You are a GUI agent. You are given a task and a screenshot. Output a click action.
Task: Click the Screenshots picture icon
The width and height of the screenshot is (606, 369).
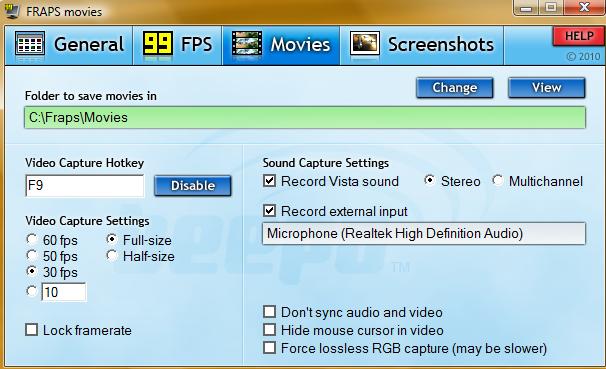click(x=364, y=43)
